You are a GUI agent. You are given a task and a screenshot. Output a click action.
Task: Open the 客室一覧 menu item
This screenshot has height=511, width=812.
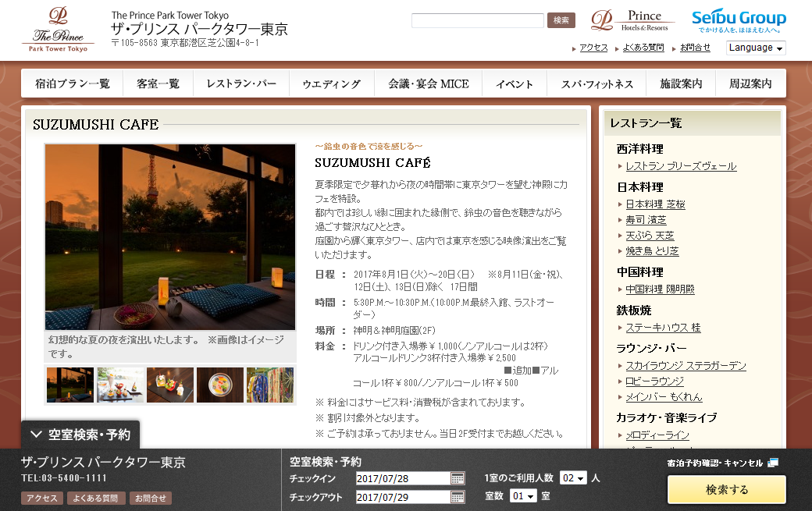[158, 83]
